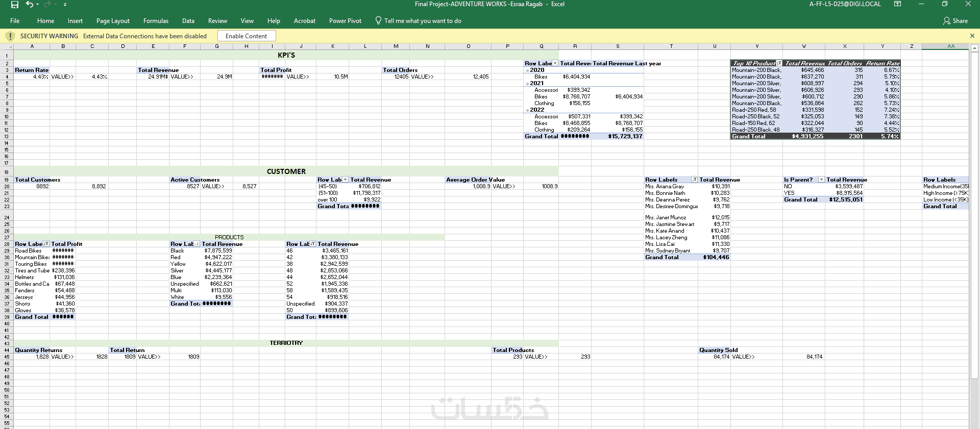Open Row Labels filter above (45-50) age group
The image size is (980, 429).
coord(346,180)
